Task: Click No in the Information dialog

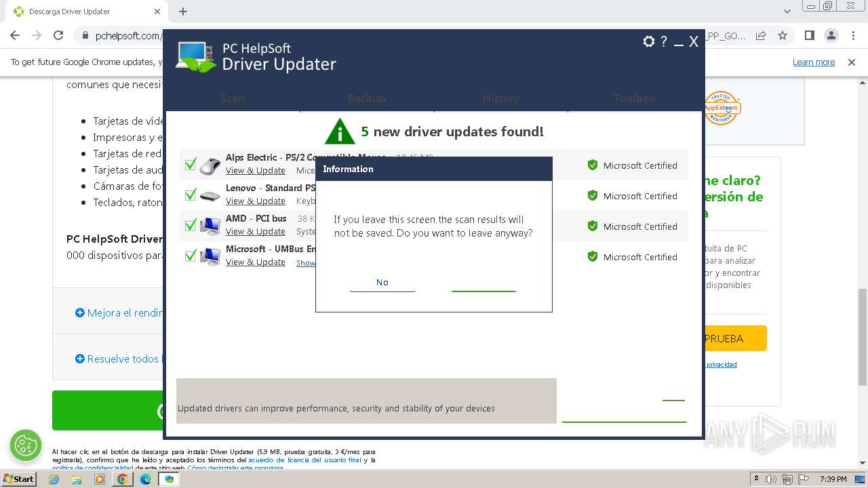Action: (382, 283)
